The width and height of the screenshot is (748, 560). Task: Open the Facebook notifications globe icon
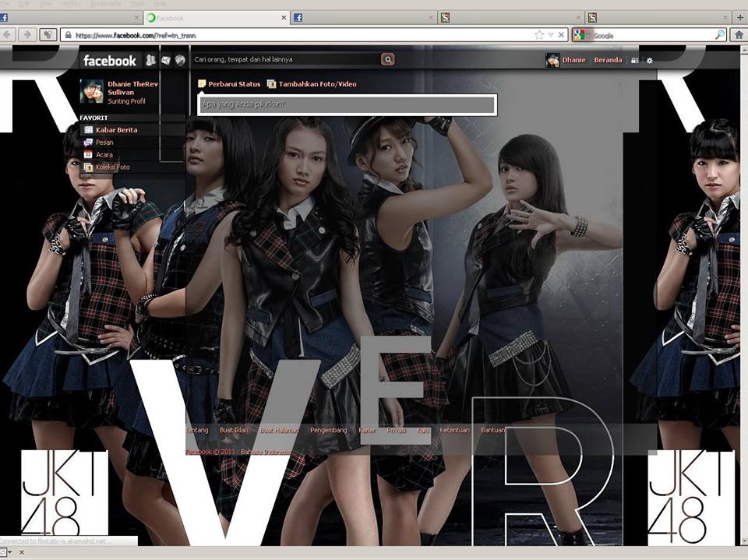point(179,59)
